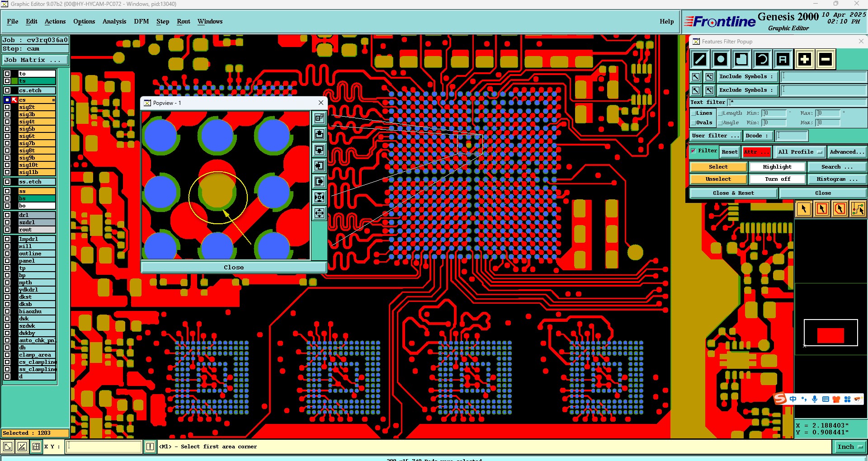Select the arc feature type filter icon
Image resolution: width=868 pixels, height=461 pixels.
[x=762, y=59]
